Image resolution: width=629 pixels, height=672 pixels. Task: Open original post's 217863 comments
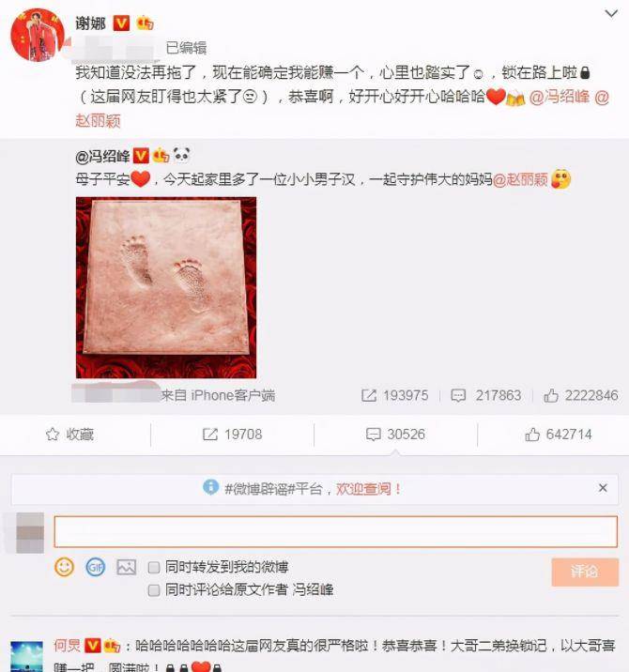pos(485,395)
